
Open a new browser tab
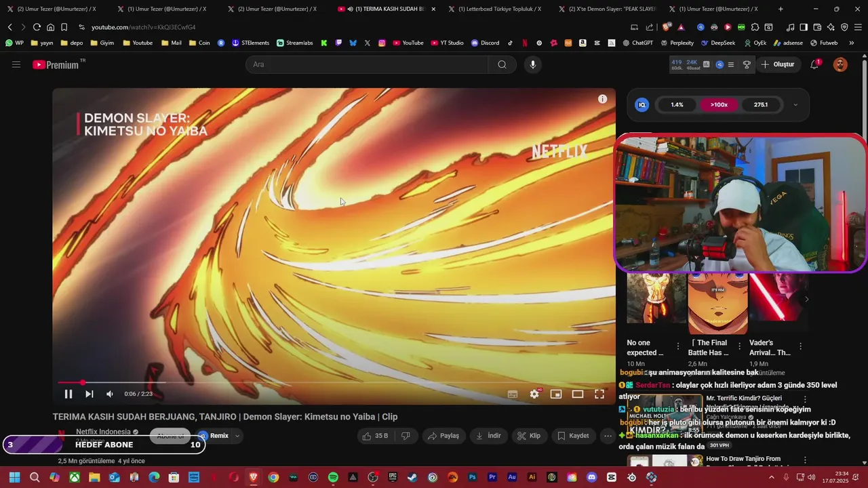tap(781, 9)
